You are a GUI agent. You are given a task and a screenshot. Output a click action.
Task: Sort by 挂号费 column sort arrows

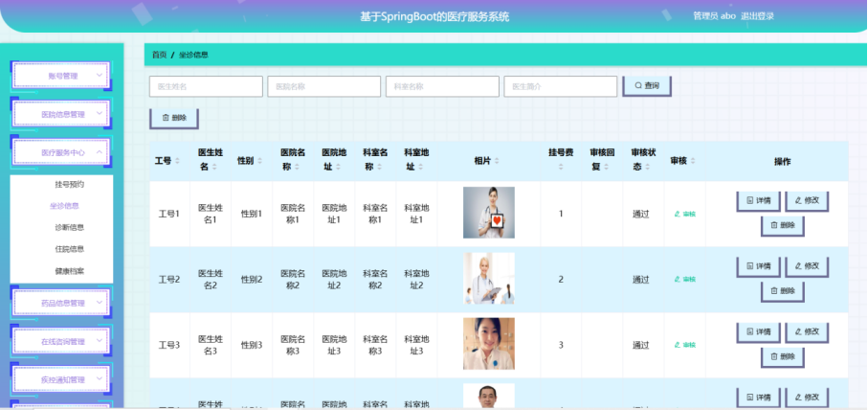coord(561,167)
